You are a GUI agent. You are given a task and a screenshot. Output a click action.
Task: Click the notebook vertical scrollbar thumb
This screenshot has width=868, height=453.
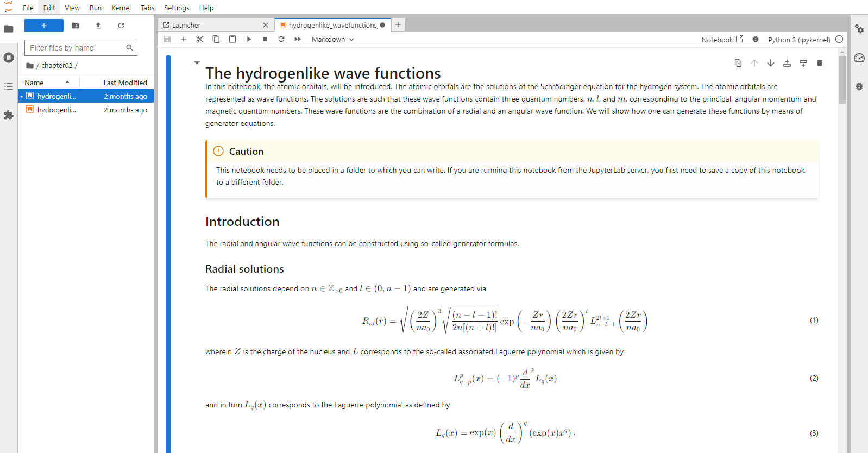[842, 80]
